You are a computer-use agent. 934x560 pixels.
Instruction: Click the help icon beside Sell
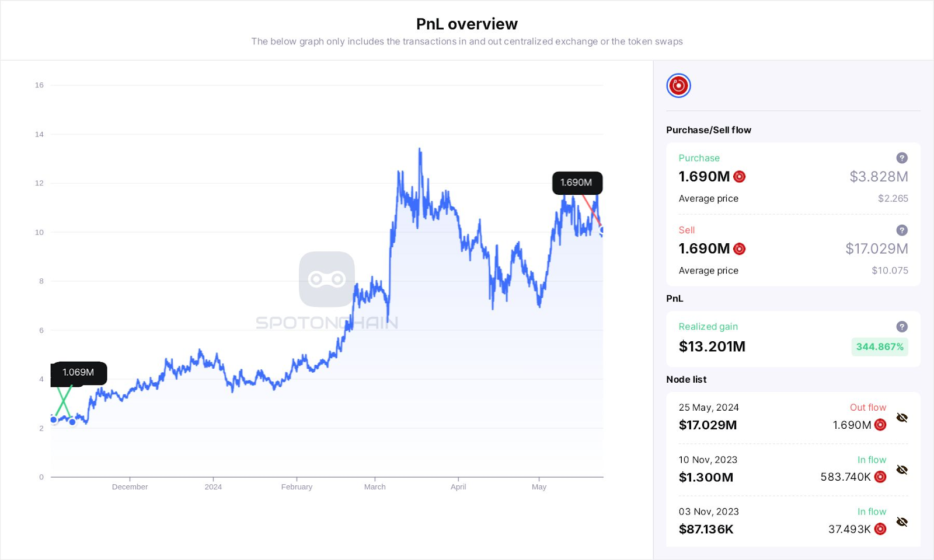pos(901,230)
